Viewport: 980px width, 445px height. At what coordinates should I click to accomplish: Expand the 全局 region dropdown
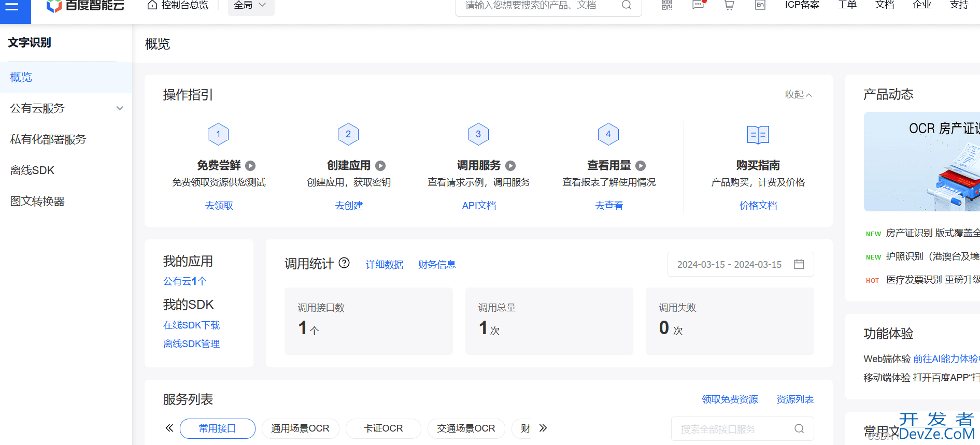(x=251, y=6)
